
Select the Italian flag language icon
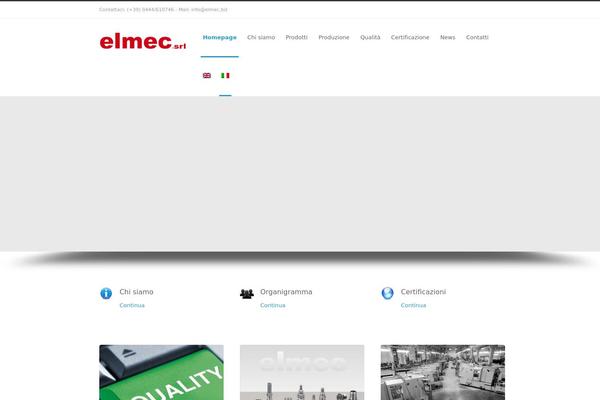pos(225,75)
